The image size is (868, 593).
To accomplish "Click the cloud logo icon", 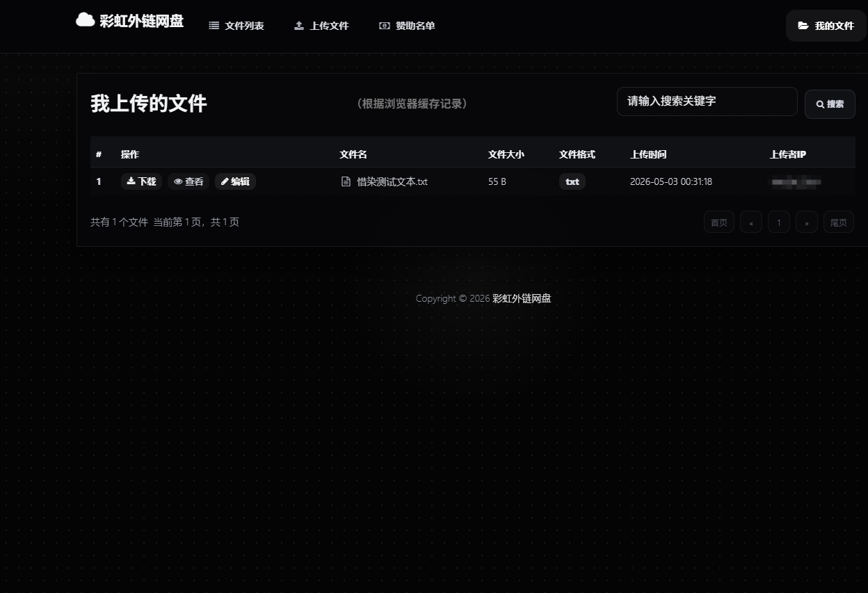I will (x=85, y=19).
